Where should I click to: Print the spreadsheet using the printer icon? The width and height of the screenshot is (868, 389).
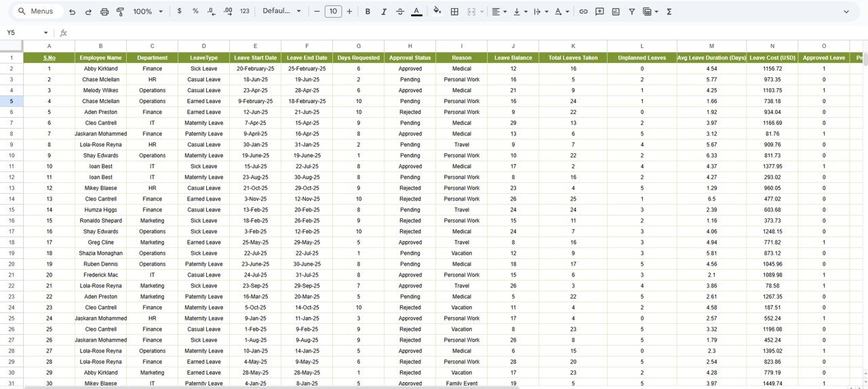[x=104, y=12]
